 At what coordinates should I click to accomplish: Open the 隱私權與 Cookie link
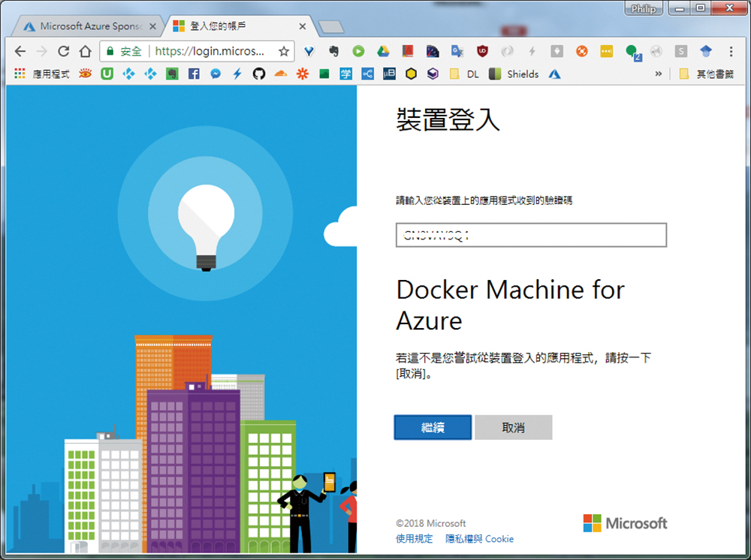tap(479, 539)
